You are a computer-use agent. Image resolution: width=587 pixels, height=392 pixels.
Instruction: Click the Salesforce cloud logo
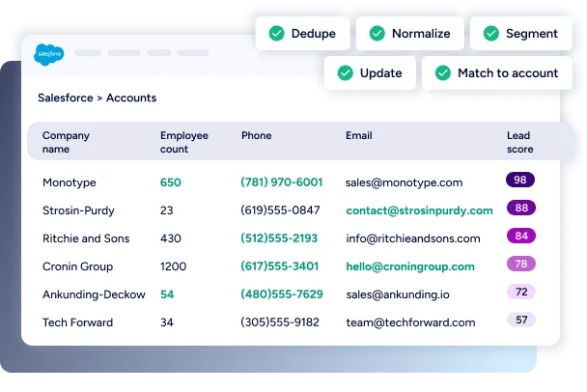(49, 54)
